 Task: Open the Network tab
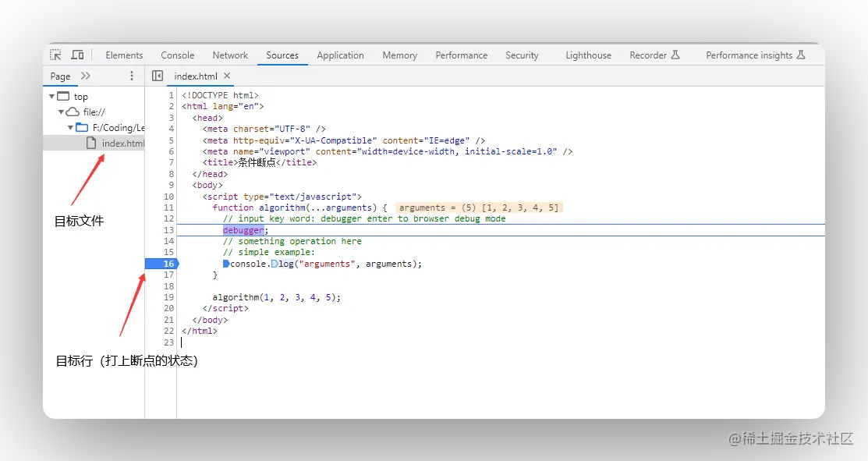click(230, 55)
